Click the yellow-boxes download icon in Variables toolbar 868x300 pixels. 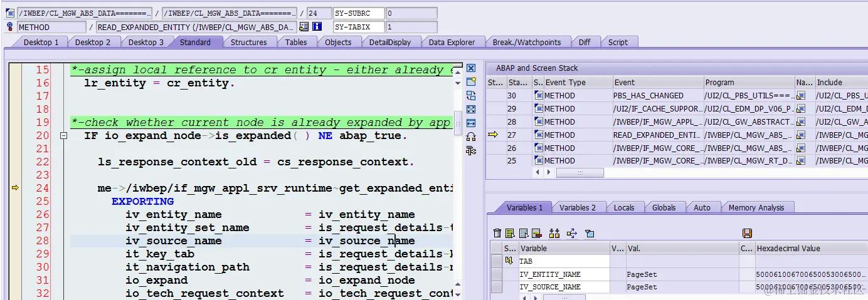click(554, 233)
